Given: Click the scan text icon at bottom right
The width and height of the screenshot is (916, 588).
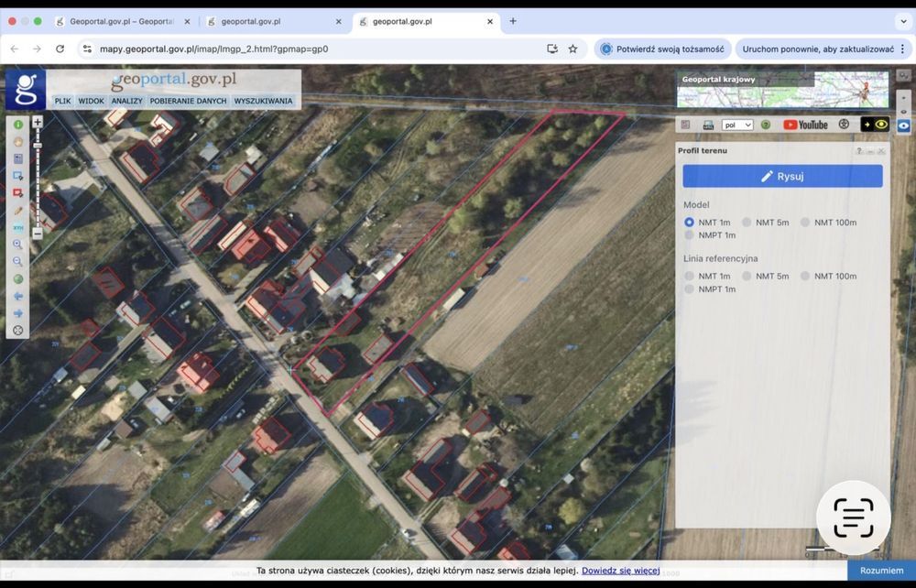Looking at the screenshot, I should pos(853,518).
